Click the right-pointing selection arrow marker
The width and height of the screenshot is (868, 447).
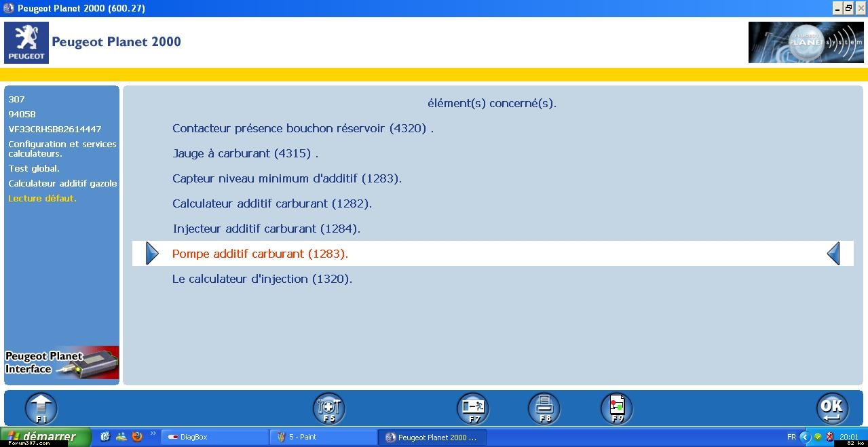[152, 254]
